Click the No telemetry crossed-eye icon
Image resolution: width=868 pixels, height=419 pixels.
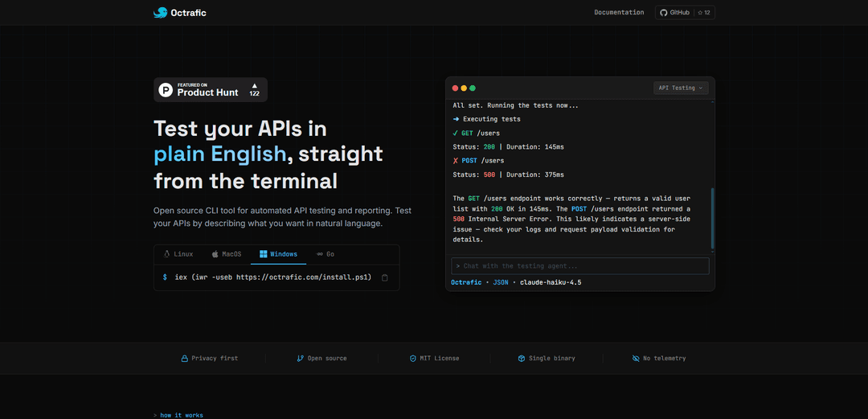point(636,359)
